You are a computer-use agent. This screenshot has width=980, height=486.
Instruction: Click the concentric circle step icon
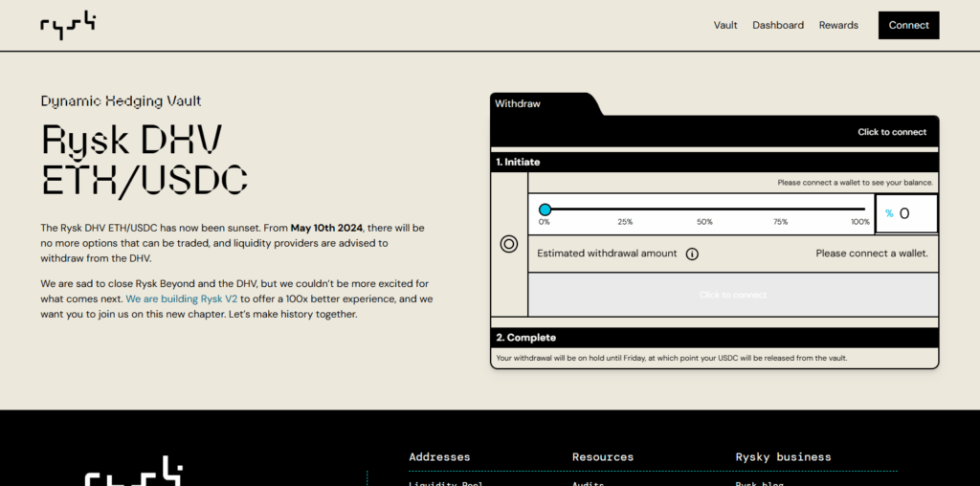click(509, 244)
